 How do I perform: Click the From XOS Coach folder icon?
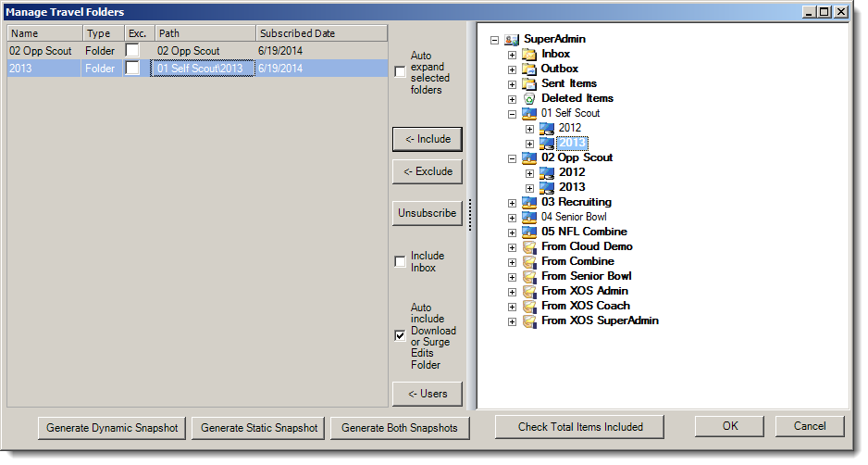click(x=529, y=306)
